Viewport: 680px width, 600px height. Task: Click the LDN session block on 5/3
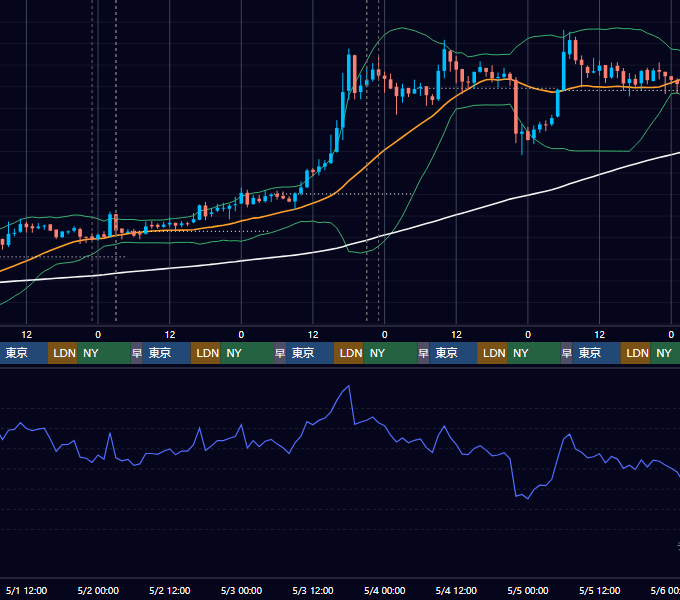[x=349, y=353]
